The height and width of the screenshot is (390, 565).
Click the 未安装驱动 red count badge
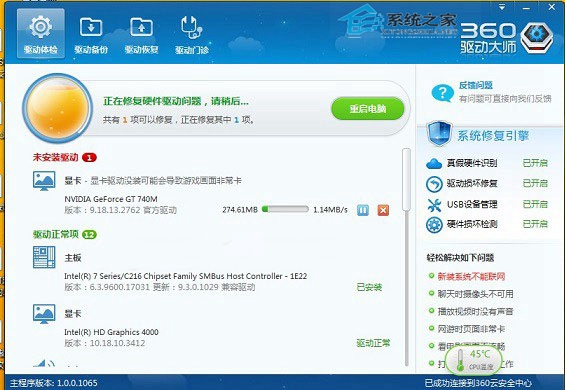click(89, 158)
